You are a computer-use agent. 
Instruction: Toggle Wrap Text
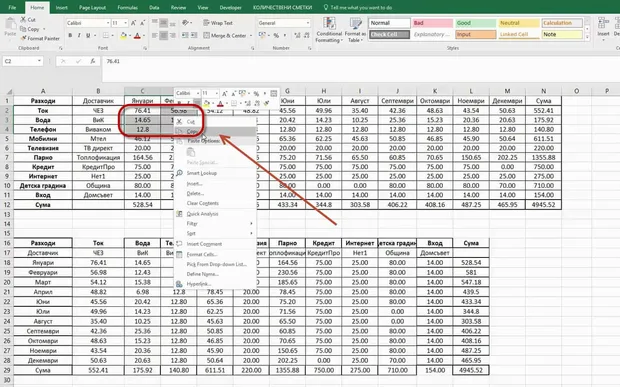pyautogui.click(x=218, y=23)
